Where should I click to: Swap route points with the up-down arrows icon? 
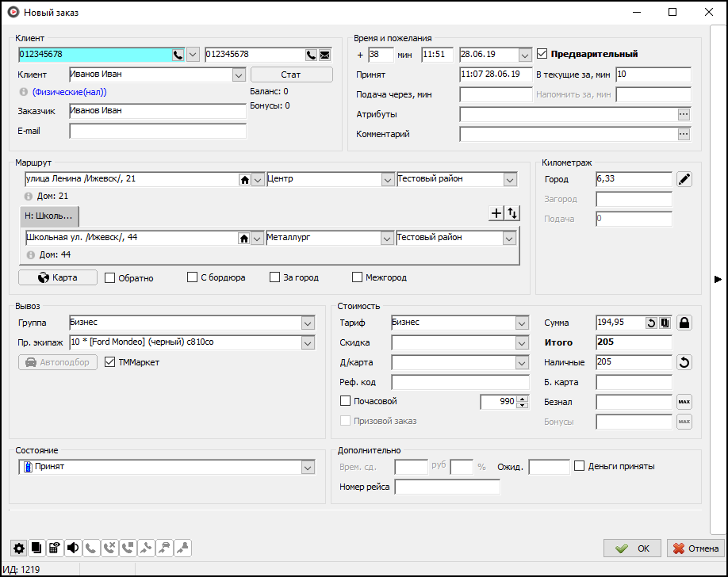(512, 213)
